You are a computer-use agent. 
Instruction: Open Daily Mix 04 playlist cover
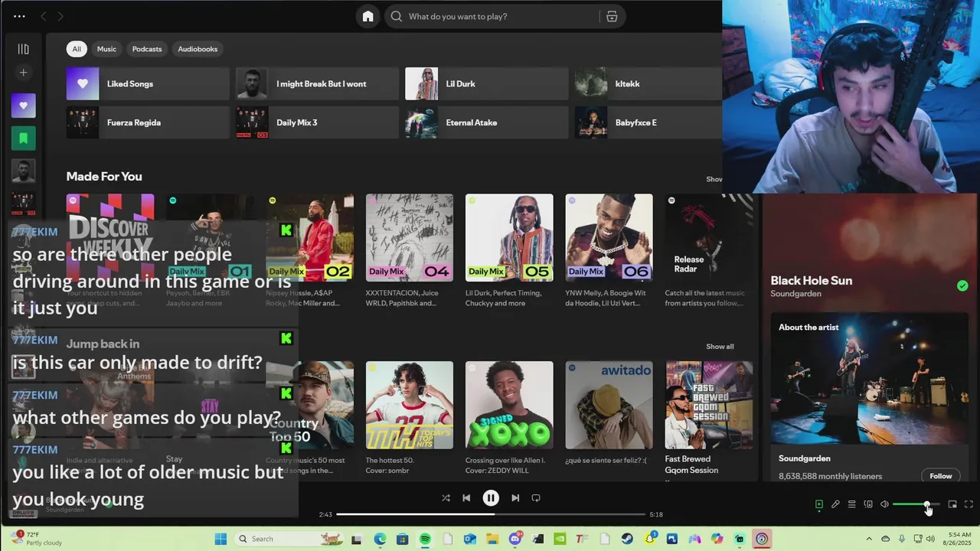(x=410, y=238)
